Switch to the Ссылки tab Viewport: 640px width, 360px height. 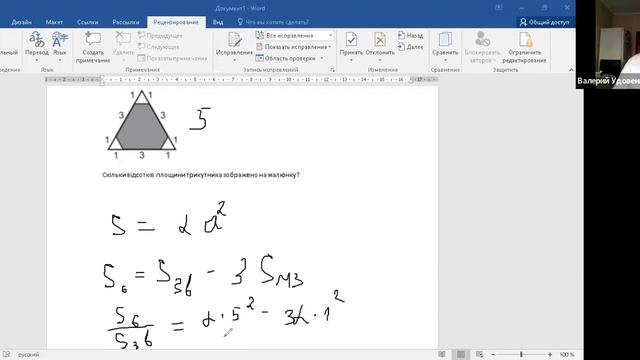87,22
